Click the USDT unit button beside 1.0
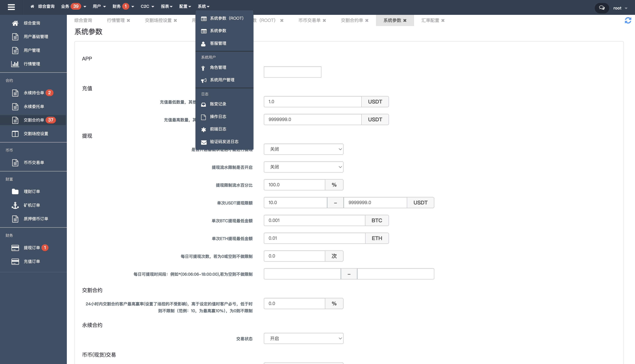Viewport: 635px width, 364px height. click(x=375, y=101)
